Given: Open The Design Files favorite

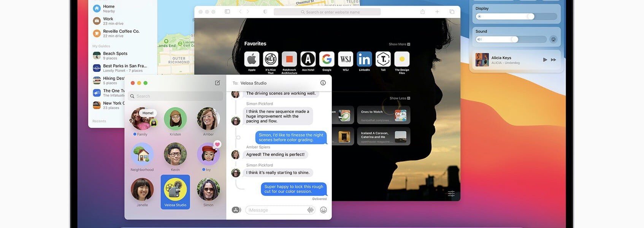Looking at the screenshot, I should point(402,59).
